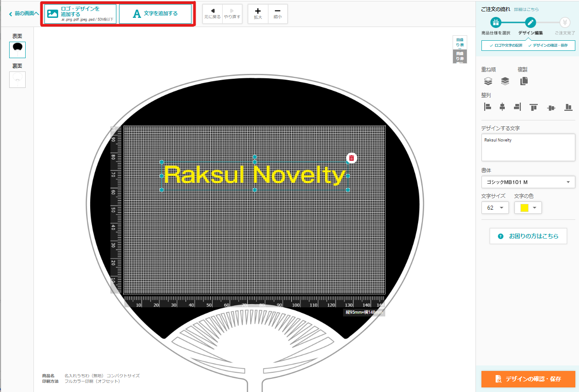Click the yen icon for ご注文完了 step
The height and width of the screenshot is (392, 579).
pos(565,22)
